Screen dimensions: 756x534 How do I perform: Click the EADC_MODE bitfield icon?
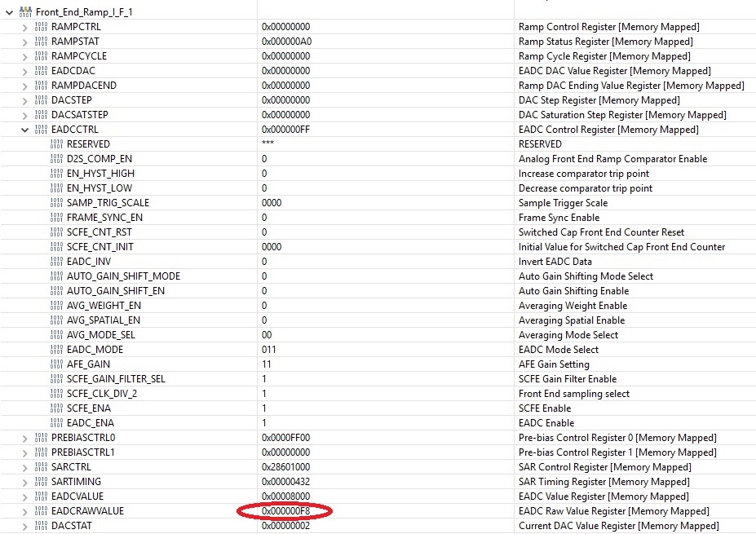pos(56,350)
